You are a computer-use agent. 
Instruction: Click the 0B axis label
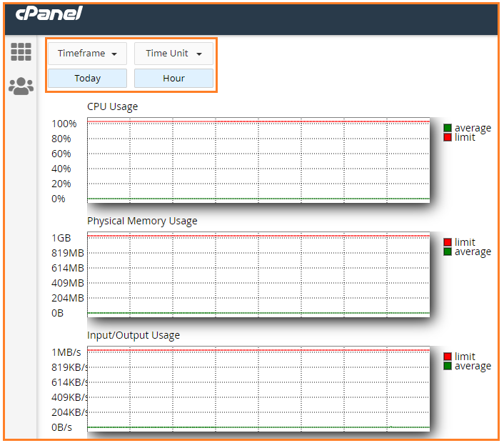coord(58,313)
